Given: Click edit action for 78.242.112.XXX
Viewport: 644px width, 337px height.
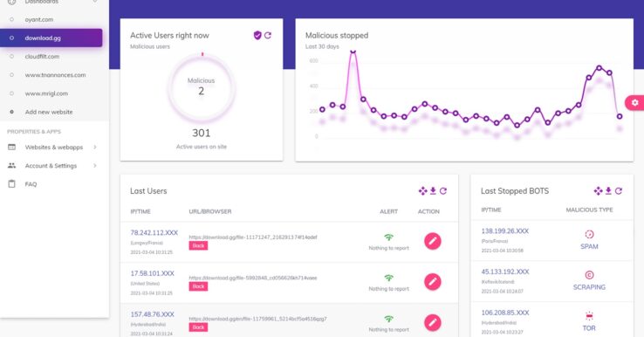Looking at the screenshot, I should [x=433, y=241].
